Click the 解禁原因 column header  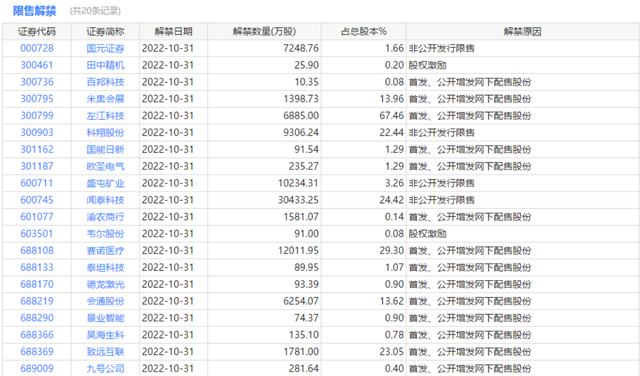pyautogui.click(x=522, y=31)
